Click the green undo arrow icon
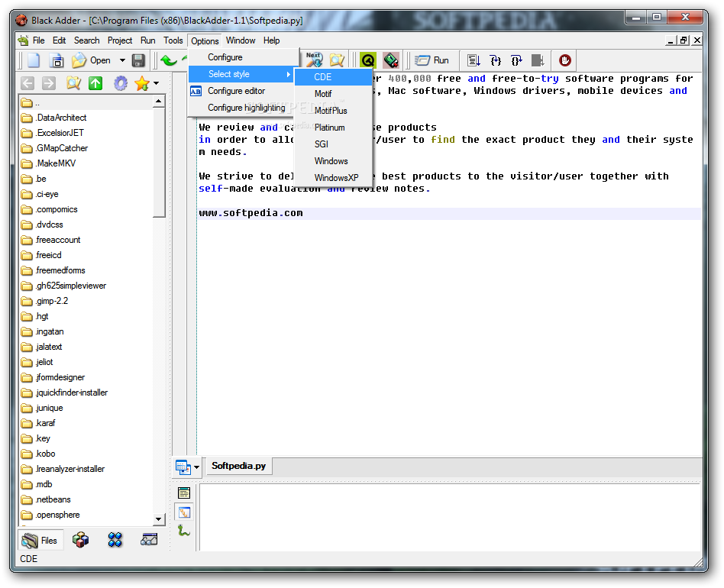 click(170, 60)
